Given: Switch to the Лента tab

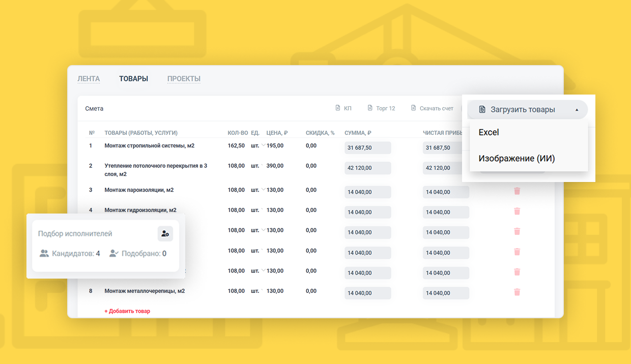Looking at the screenshot, I should (x=89, y=79).
